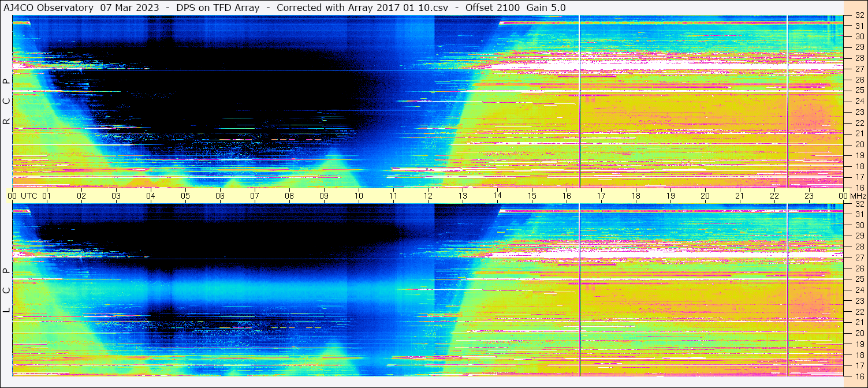Screen dimensions: 868x388
Task: Select the '22' hour tick on time axis
Action: tap(774, 196)
